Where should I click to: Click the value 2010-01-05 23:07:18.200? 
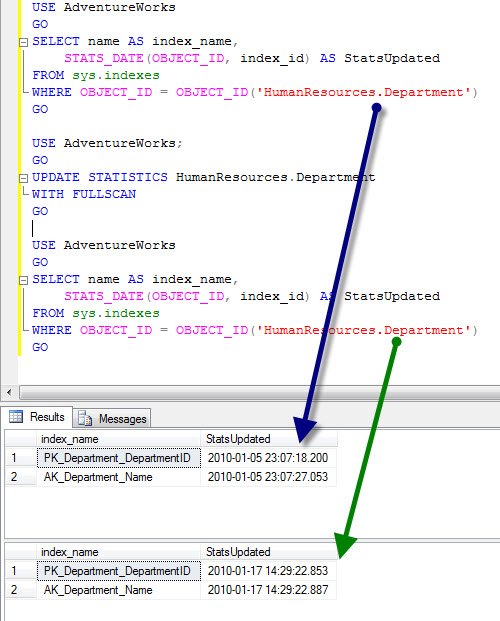pyautogui.click(x=268, y=458)
